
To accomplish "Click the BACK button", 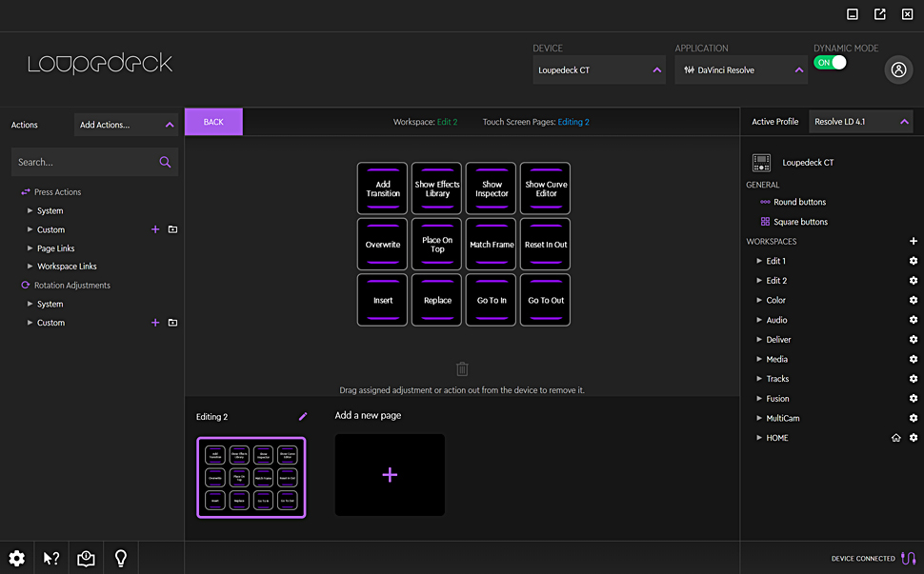I will pyautogui.click(x=213, y=122).
